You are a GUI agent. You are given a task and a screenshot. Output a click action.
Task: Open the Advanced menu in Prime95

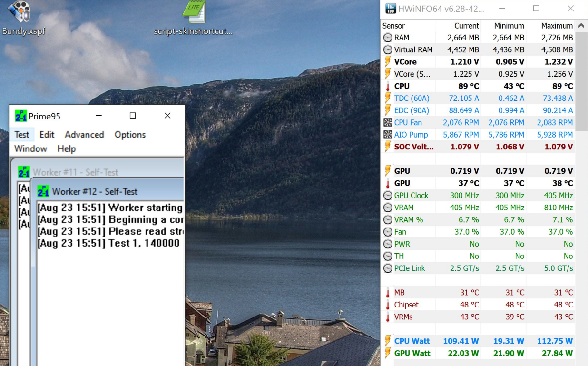(84, 135)
